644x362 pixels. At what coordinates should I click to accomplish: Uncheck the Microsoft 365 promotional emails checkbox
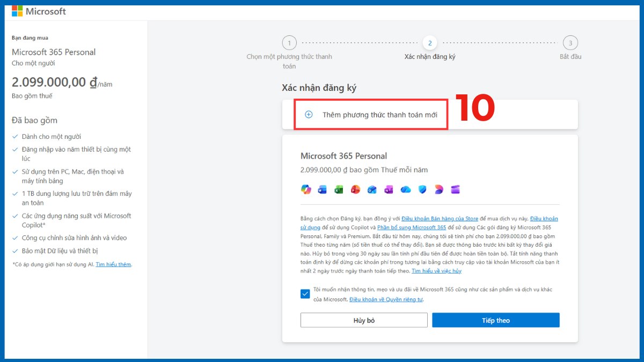tap(306, 293)
